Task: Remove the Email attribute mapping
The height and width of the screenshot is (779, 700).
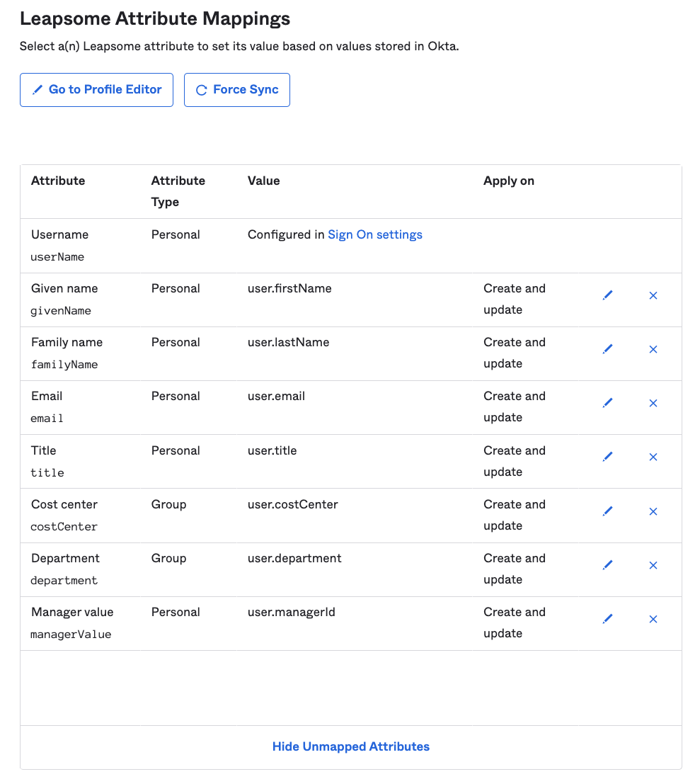Action: point(653,403)
